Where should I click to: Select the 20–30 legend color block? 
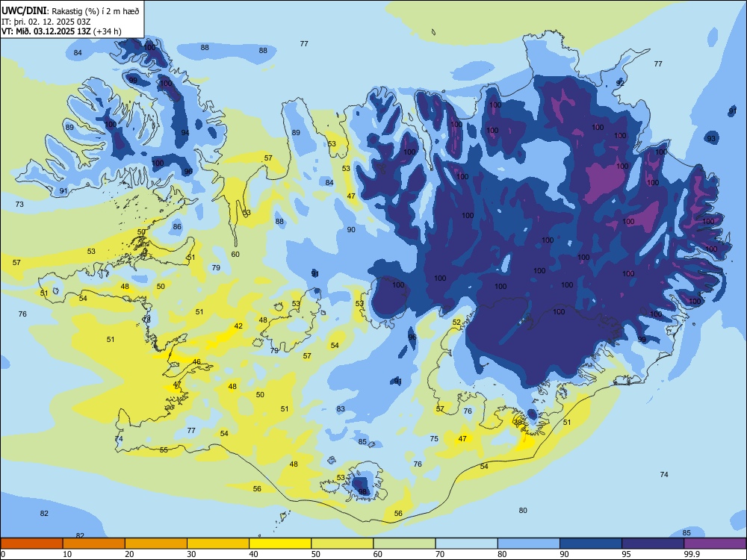[156, 544]
